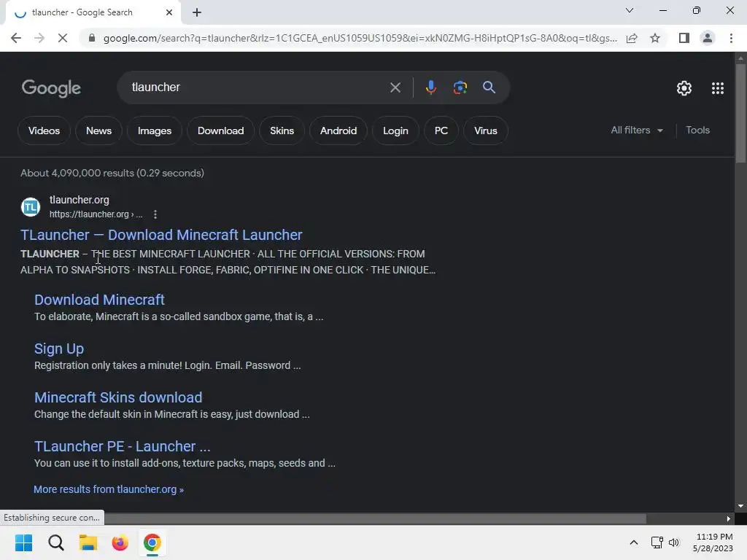The width and height of the screenshot is (747, 560).
Task: Click the tlauncher search input field
Action: (x=258, y=87)
